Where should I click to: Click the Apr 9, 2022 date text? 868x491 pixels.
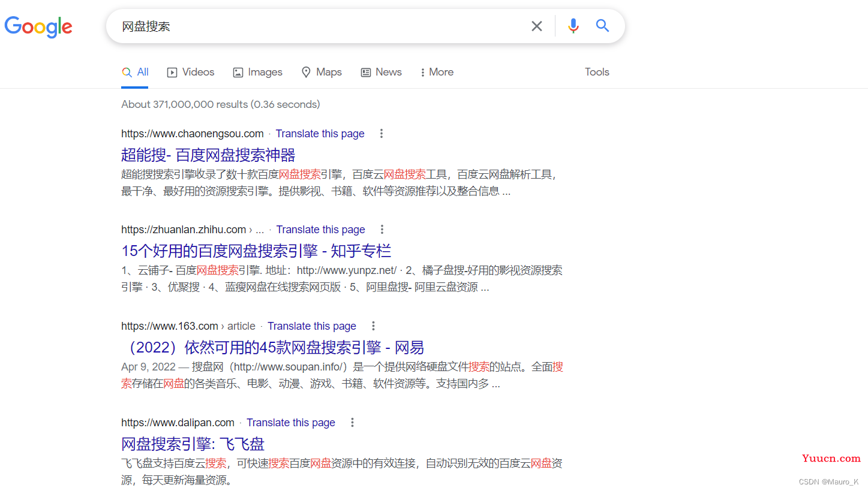(148, 367)
